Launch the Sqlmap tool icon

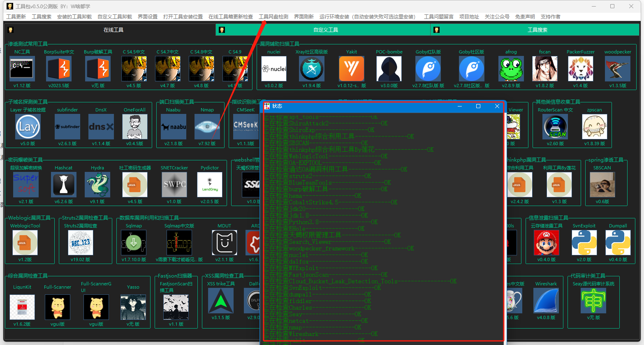134,243
